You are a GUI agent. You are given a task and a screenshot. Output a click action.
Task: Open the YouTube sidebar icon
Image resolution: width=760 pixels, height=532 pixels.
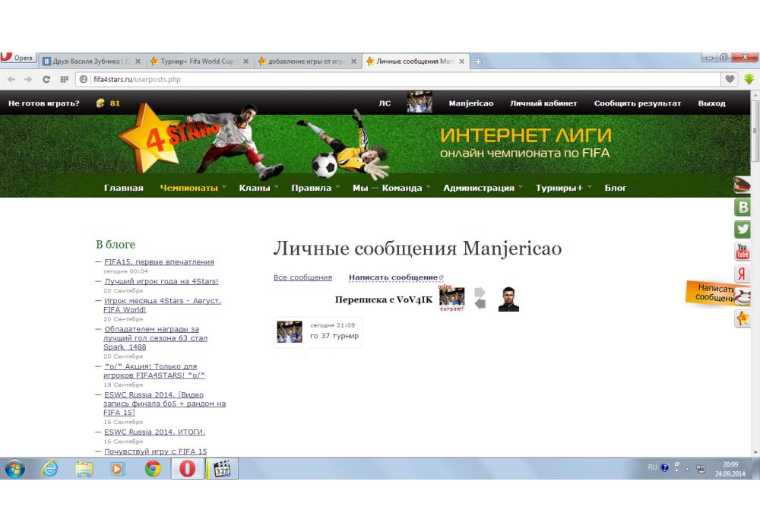click(743, 252)
